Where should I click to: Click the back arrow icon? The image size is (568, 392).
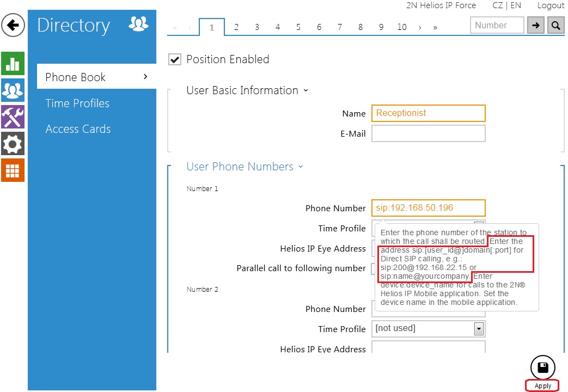tap(13, 26)
